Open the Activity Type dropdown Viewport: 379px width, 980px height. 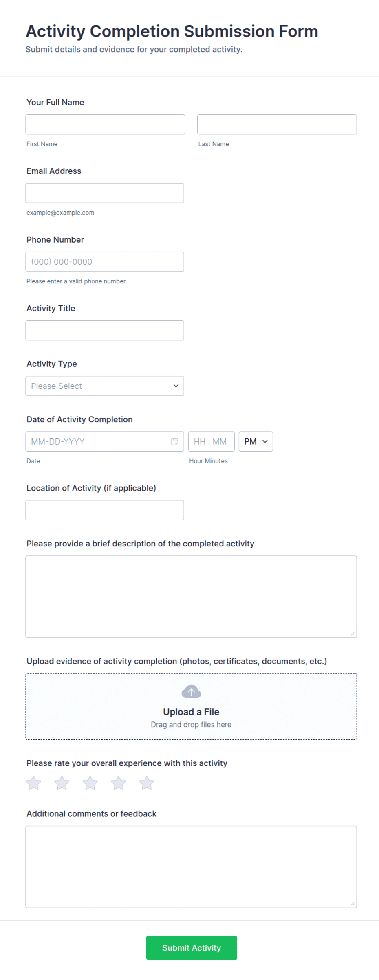[105, 386]
